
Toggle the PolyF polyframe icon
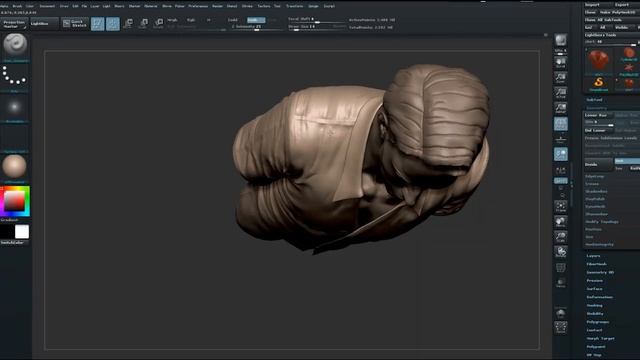point(561,268)
